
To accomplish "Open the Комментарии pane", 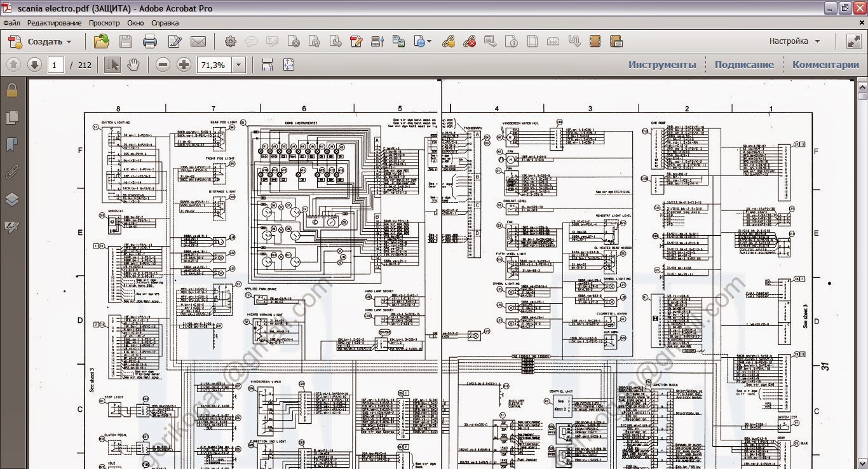I will click(x=825, y=64).
